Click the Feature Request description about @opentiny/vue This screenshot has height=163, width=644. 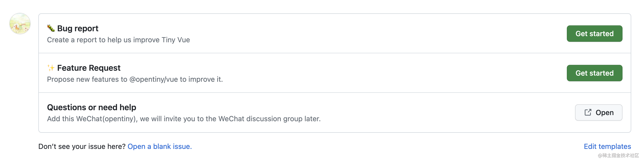click(135, 79)
